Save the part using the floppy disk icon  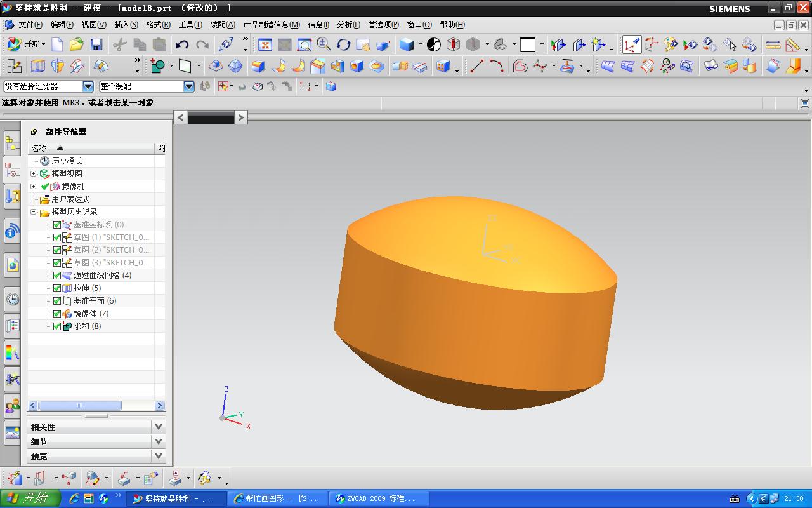click(96, 44)
